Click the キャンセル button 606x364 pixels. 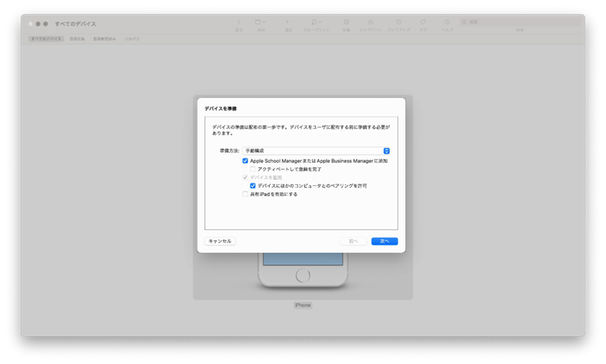[220, 241]
